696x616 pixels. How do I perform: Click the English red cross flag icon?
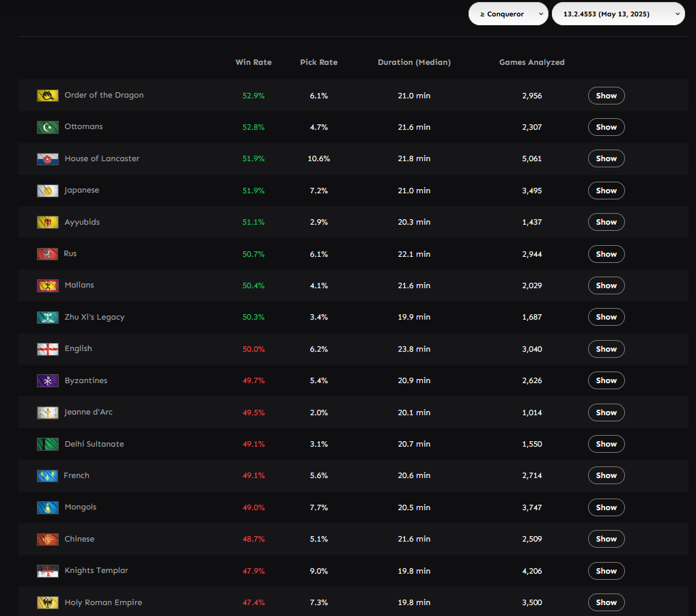[47, 349]
